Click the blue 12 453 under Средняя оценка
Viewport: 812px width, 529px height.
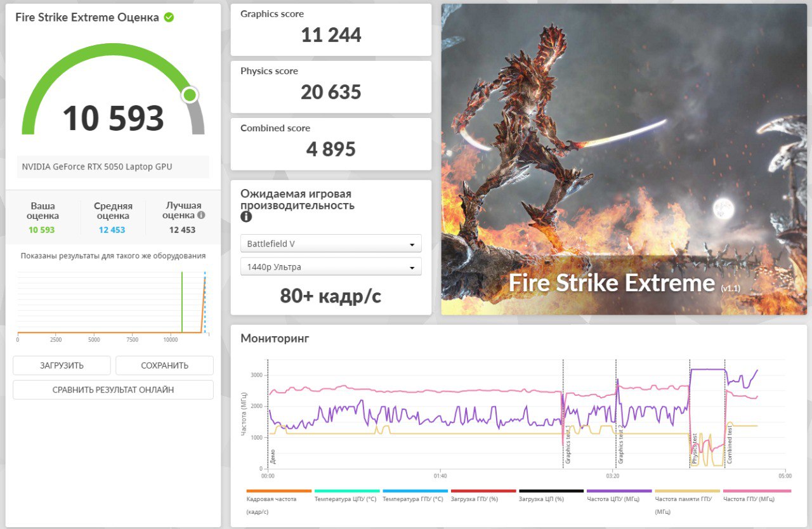click(x=112, y=230)
